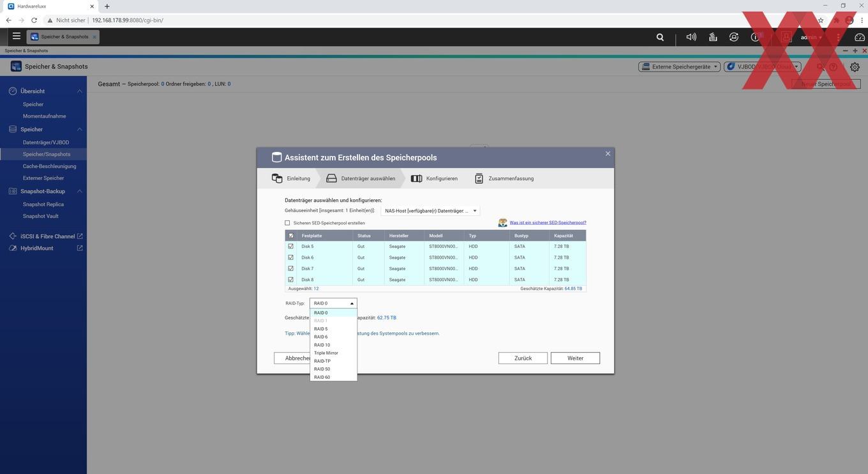Reload the browser page
Viewport: 868px width, 474px height.
34,20
